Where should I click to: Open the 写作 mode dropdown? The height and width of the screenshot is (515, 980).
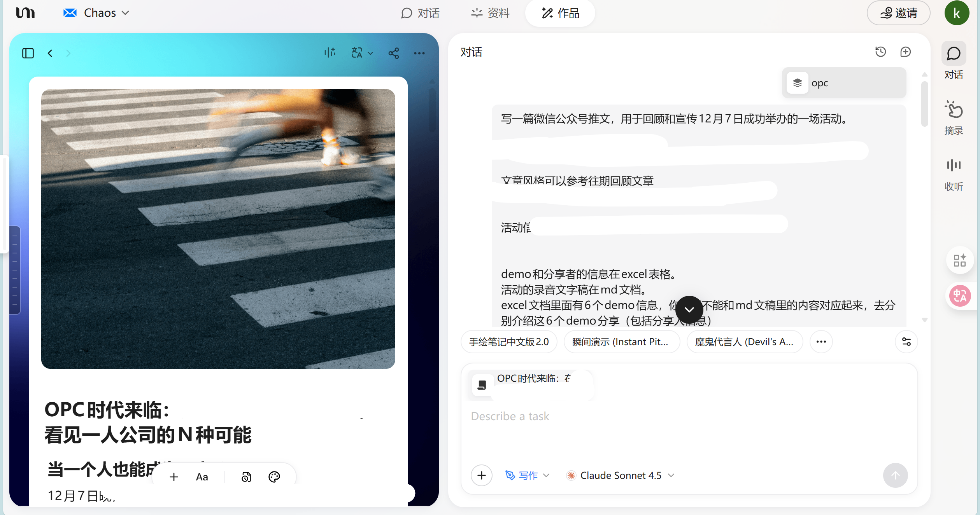click(528, 475)
